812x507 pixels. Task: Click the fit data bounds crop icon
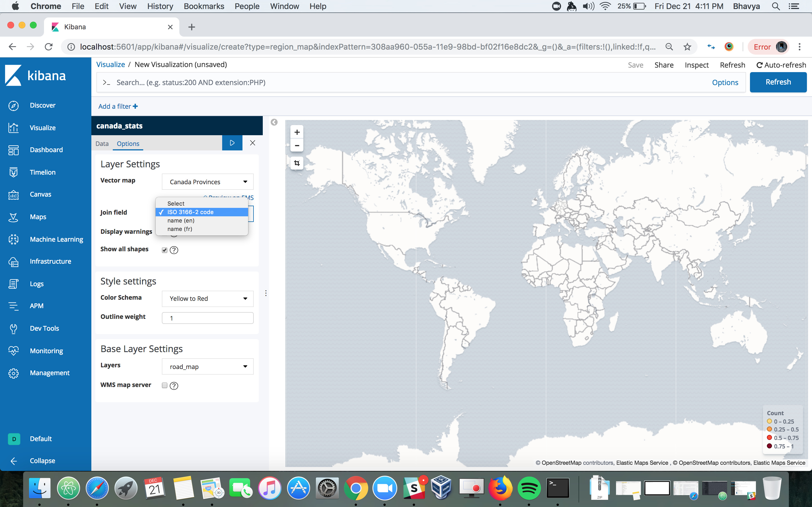tap(297, 163)
